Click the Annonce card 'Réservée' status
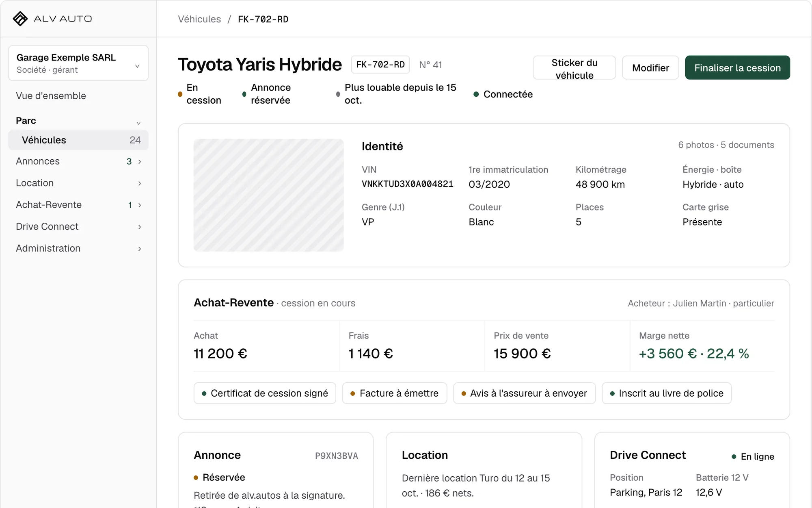 pos(220,478)
